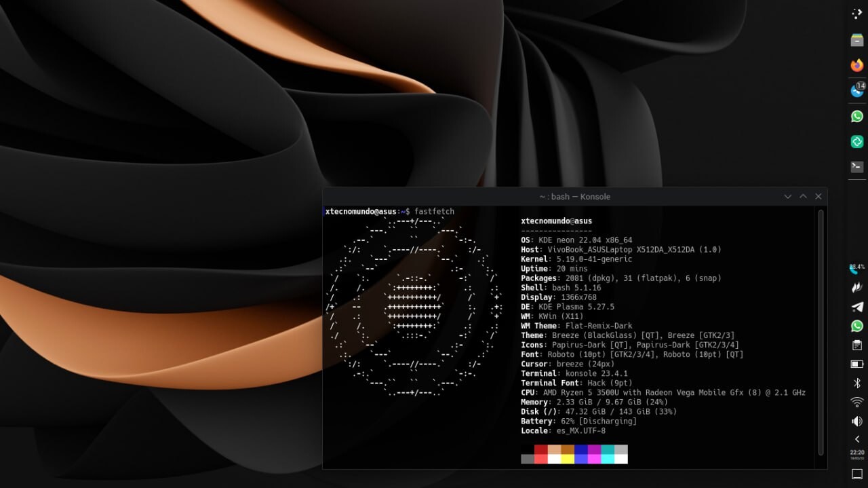This screenshot has height=488, width=868.
Task: Switch to Konsole via the panel terminal icon
Action: click(857, 167)
